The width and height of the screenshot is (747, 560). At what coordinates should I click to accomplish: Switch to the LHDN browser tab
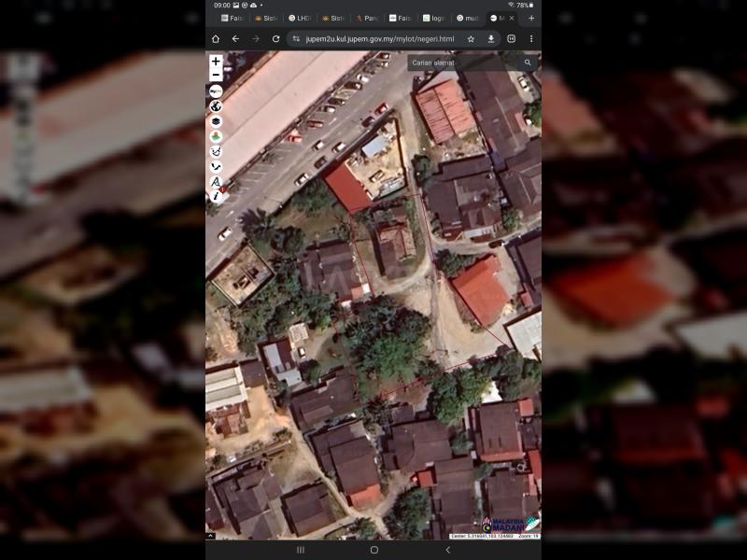click(301, 18)
